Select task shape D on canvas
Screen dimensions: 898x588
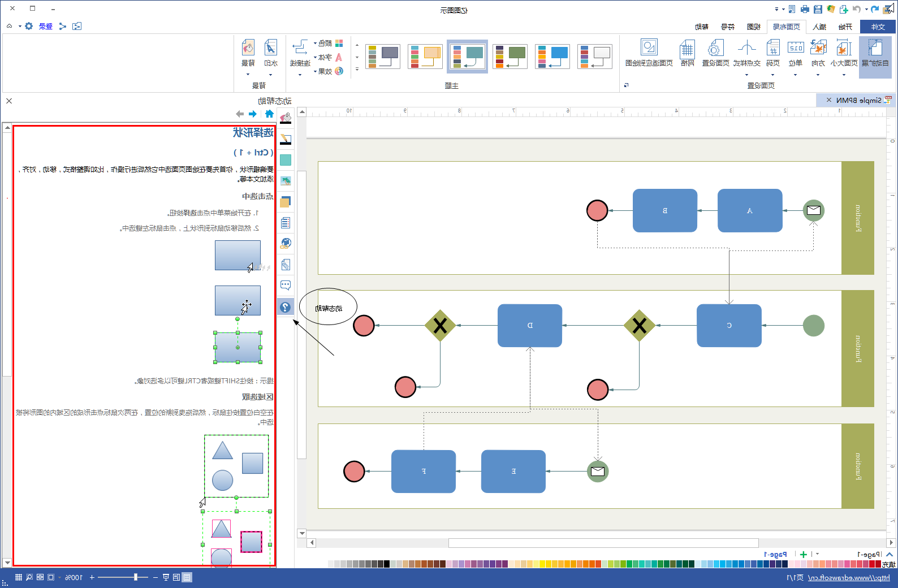coord(530,326)
